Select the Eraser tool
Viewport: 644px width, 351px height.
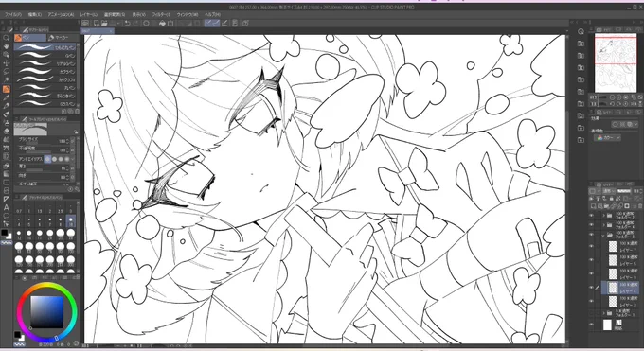point(7,132)
